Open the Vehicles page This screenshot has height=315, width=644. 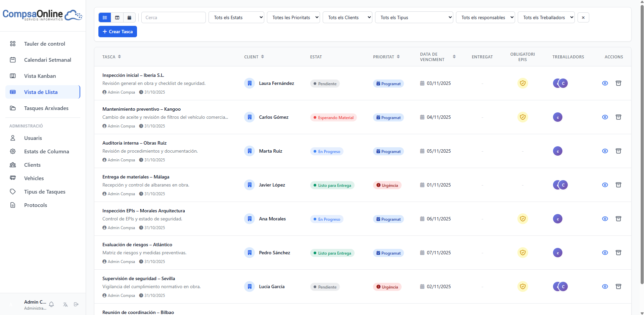click(43, 178)
